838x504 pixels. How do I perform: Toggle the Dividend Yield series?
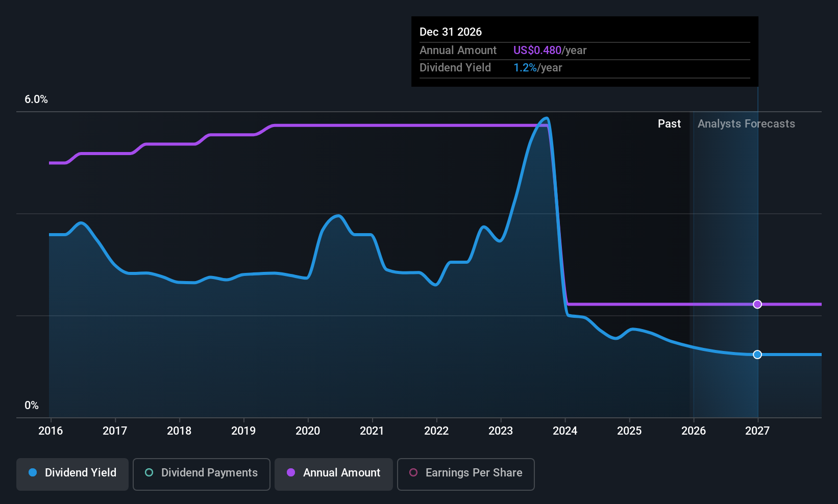(x=72, y=474)
